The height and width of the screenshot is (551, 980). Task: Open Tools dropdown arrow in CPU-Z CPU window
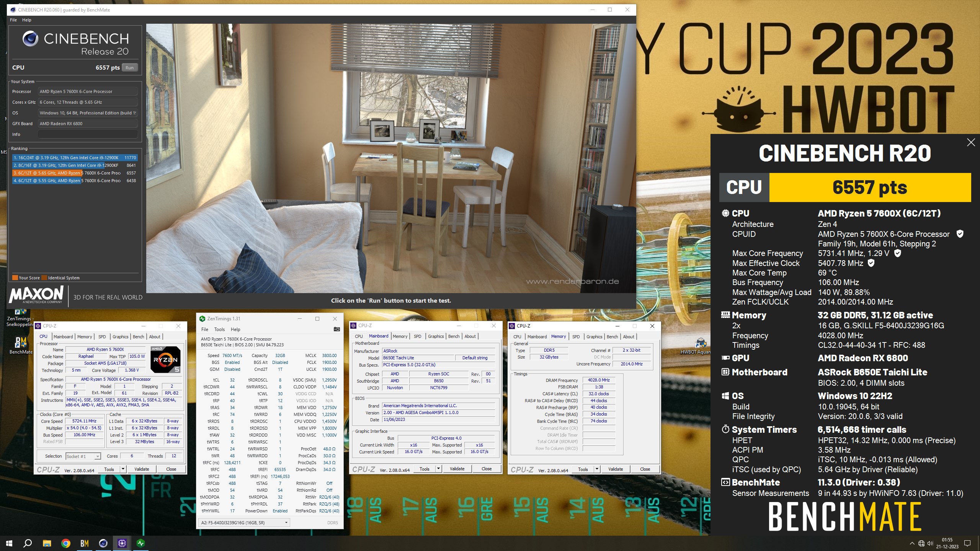pos(123,469)
